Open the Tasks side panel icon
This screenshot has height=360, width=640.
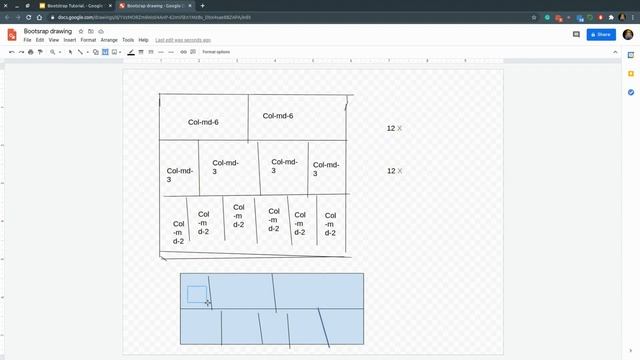[631, 93]
